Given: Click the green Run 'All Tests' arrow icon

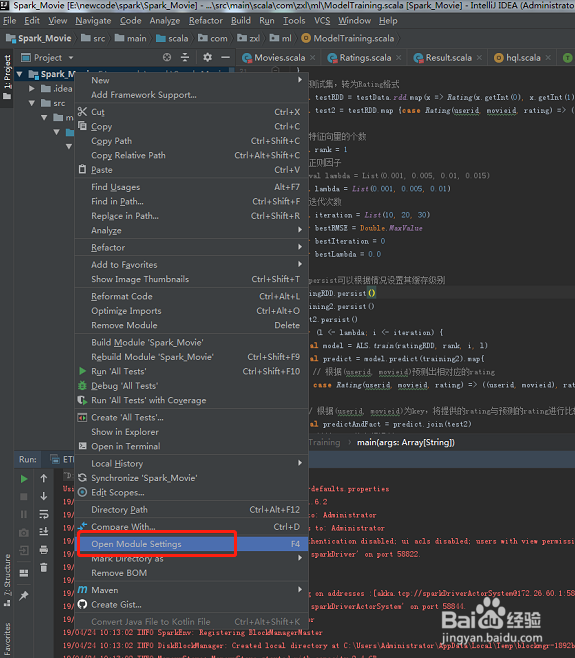Looking at the screenshot, I should pyautogui.click(x=83, y=371).
